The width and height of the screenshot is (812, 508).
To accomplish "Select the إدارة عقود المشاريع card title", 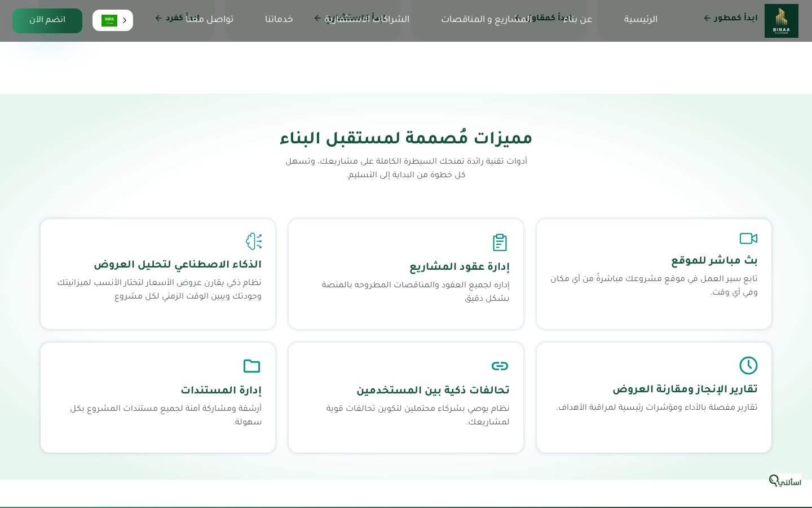I will pyautogui.click(x=460, y=266).
